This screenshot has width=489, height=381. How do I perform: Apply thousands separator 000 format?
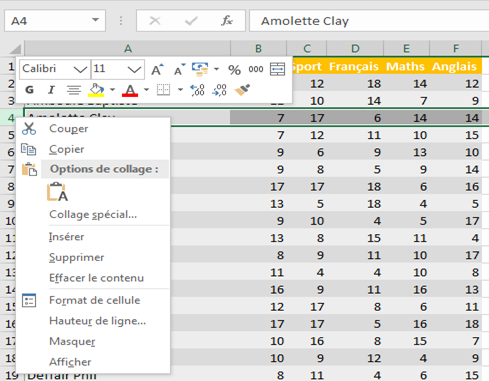click(256, 69)
